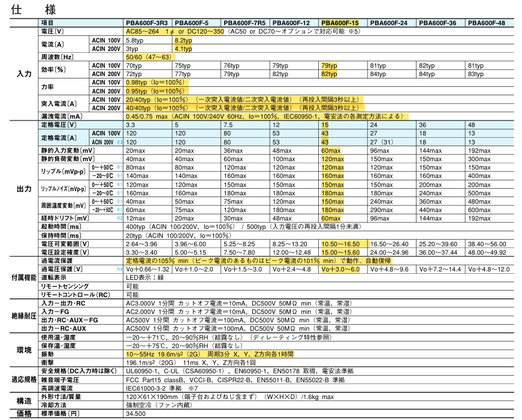This screenshot has height=420, width=522.
Task: Select the 環境 section label
Action: pos(24,350)
